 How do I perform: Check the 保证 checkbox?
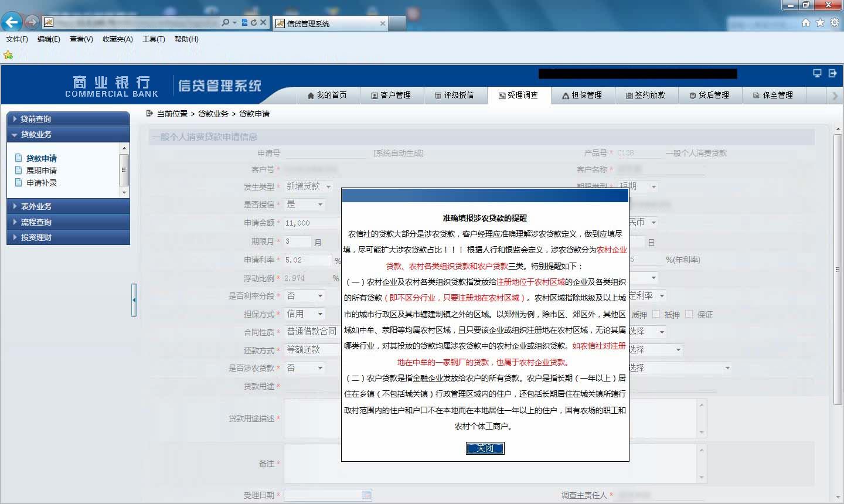pyautogui.click(x=689, y=314)
